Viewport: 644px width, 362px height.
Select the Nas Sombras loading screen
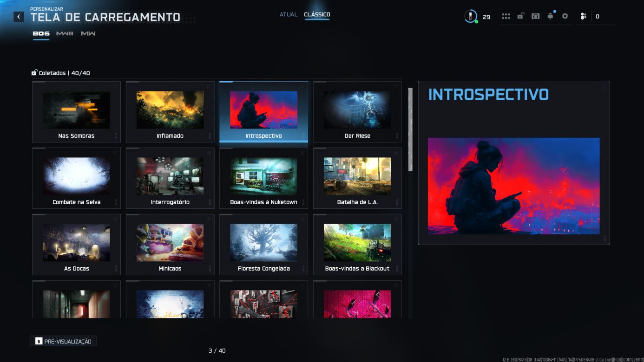tap(76, 112)
